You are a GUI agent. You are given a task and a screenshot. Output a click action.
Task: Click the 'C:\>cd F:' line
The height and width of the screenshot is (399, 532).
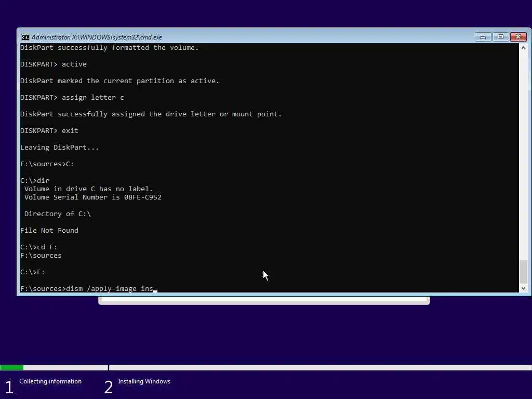[38, 247]
